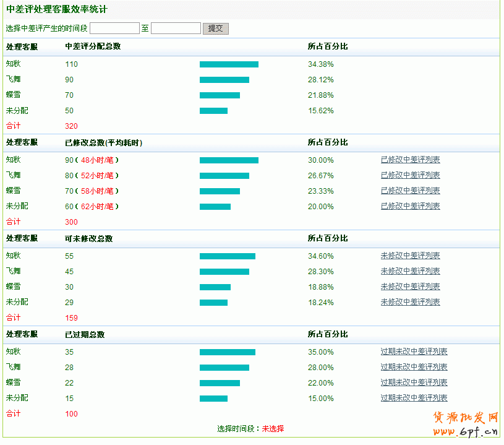Open 蝶雪's 已修改中差评列表 link
This screenshot has width=504, height=445.
[409, 191]
